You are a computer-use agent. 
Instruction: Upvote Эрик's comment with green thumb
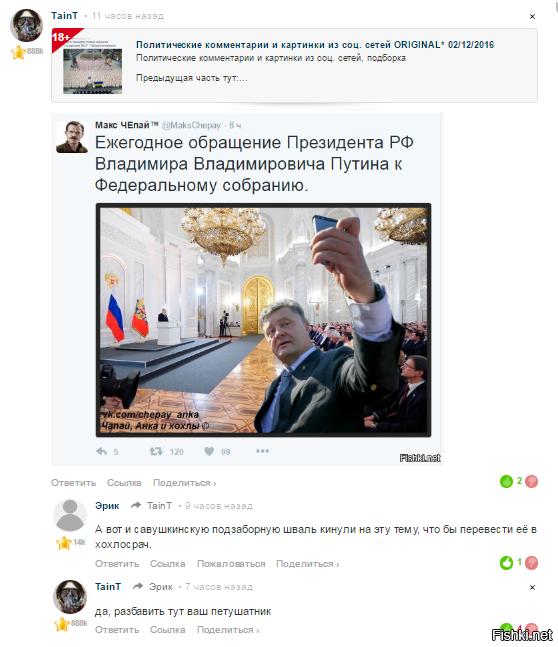pyautogui.click(x=506, y=562)
